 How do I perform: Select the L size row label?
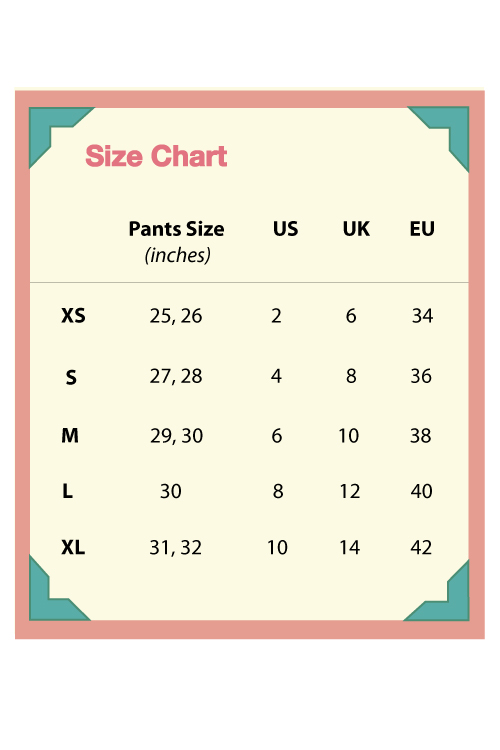(67, 491)
